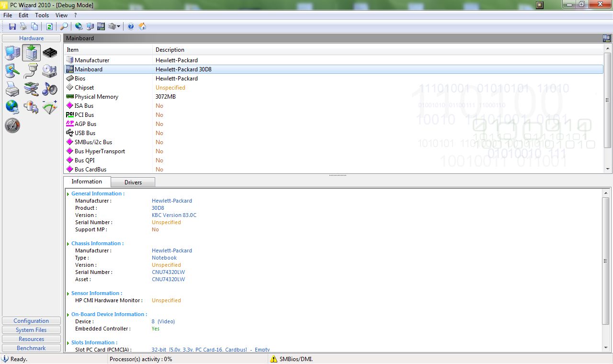613x364 pixels.
Task: Open the Printers hardware section
Action: click(12, 89)
